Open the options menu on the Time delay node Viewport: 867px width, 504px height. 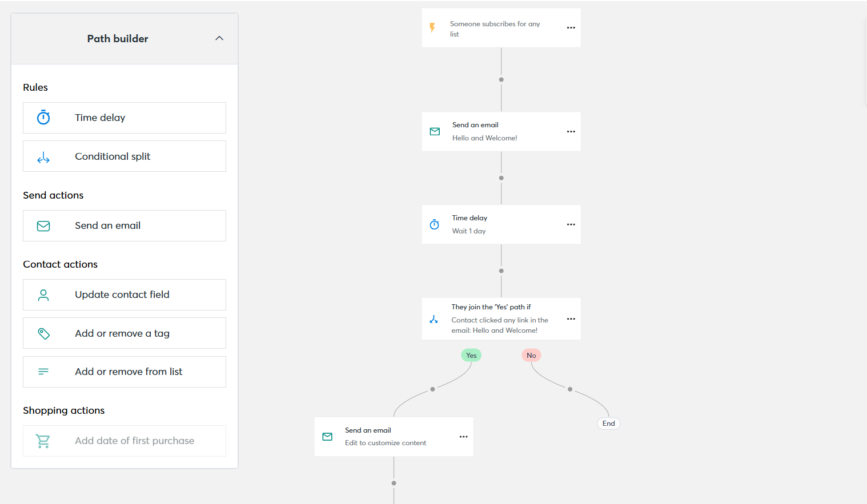pos(571,224)
